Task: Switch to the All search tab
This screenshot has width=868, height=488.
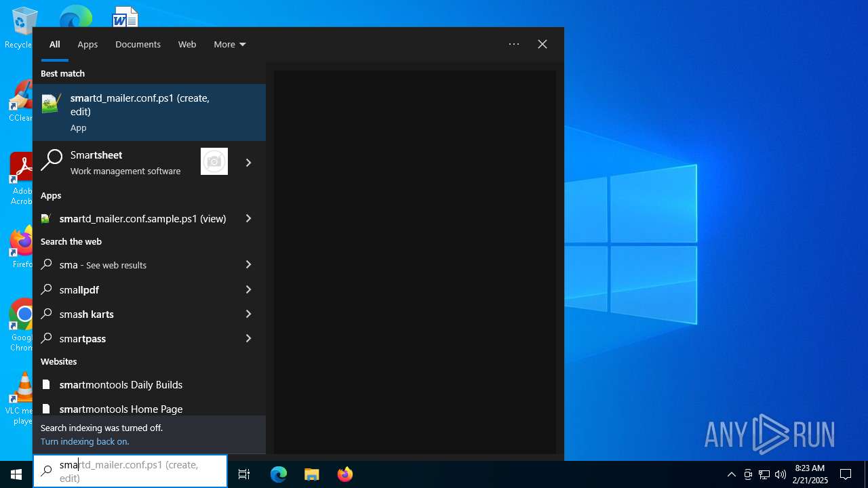Action: coord(55,44)
